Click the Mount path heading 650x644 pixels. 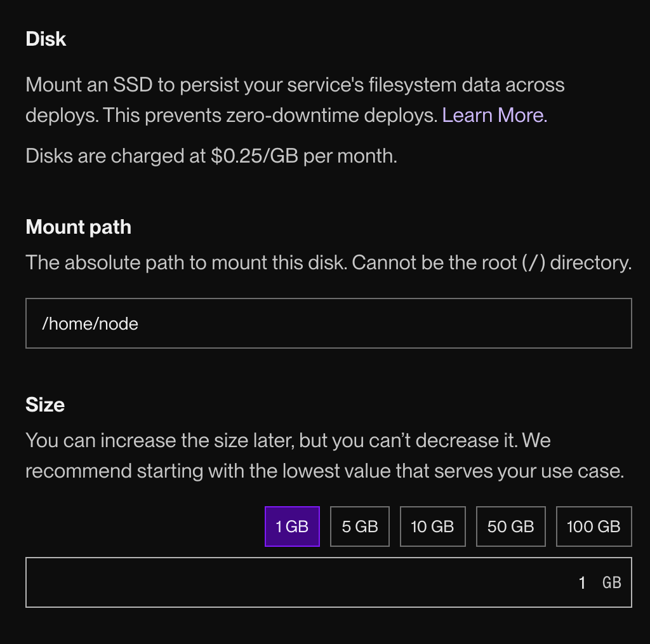click(x=78, y=227)
